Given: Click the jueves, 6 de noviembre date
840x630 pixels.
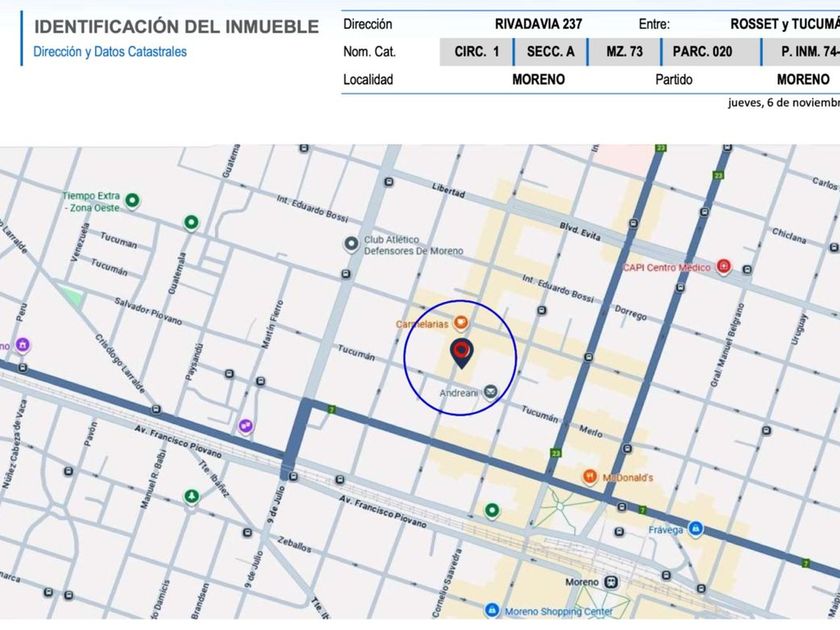Looking at the screenshot, I should (x=784, y=103).
